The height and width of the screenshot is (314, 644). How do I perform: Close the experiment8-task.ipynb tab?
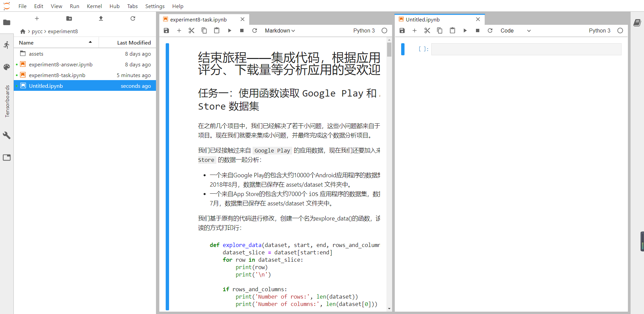pyautogui.click(x=243, y=19)
